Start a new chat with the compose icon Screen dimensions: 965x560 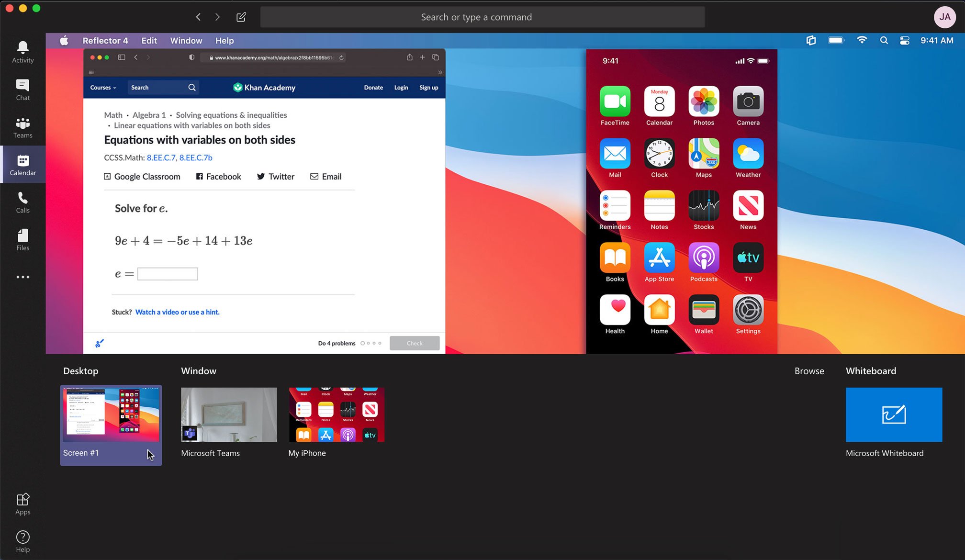pyautogui.click(x=241, y=17)
